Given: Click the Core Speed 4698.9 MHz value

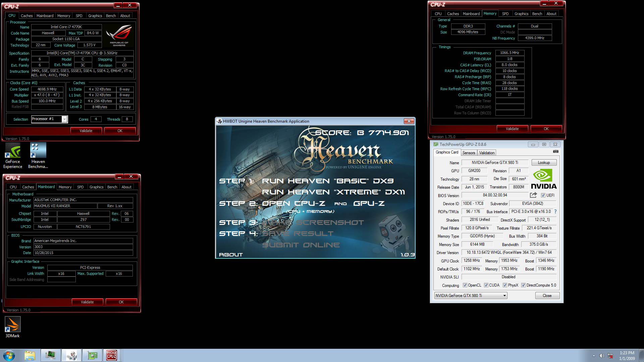Looking at the screenshot, I should pyautogui.click(x=47, y=89).
